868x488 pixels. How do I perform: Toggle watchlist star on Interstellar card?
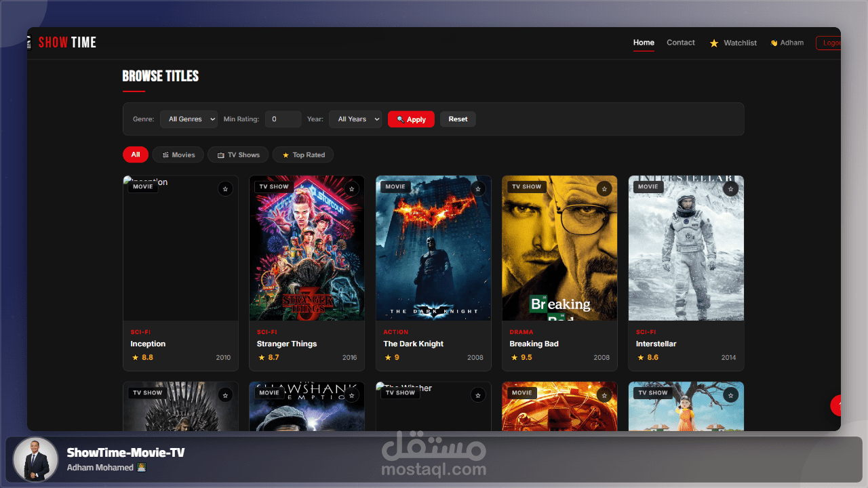(x=730, y=188)
